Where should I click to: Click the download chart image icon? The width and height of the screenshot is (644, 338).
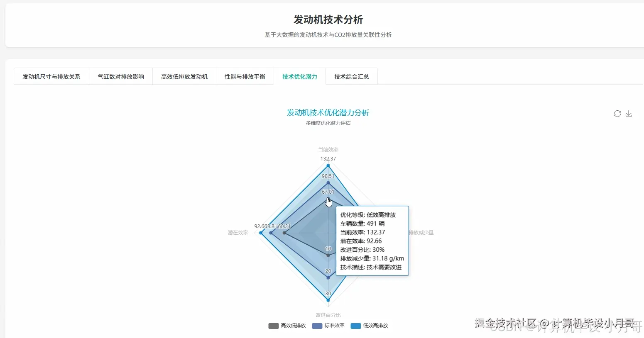point(629,114)
